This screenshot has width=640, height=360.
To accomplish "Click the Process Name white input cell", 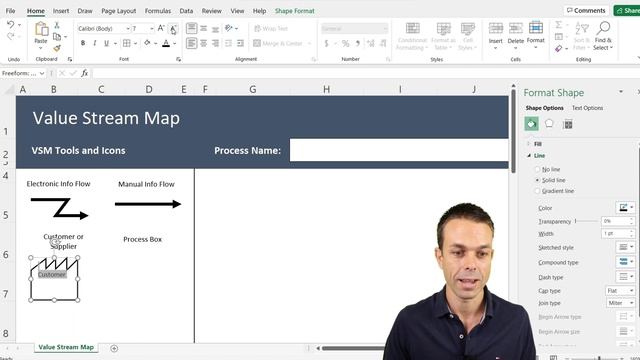I will click(399, 150).
